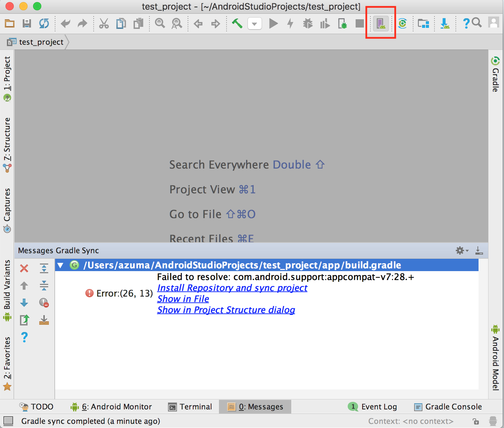Screen dimensions: 504x428
Task: Select the test_project breadcrumb
Action: tap(41, 42)
